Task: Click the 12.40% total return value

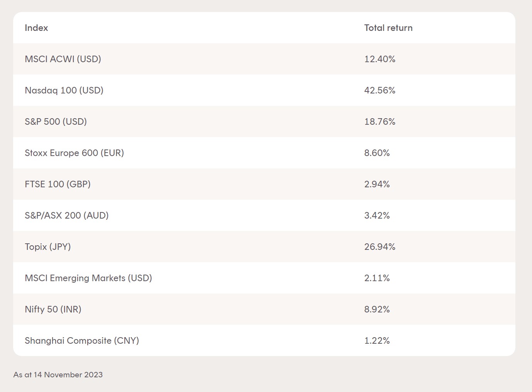Action: point(380,59)
